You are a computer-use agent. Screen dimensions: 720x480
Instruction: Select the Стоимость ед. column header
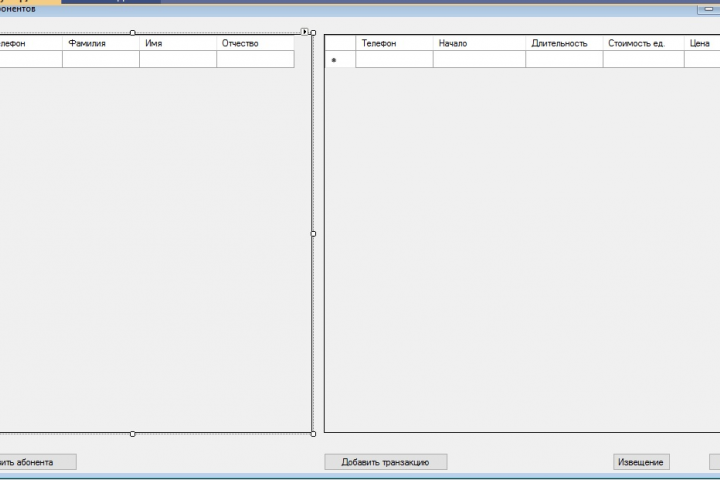644,43
